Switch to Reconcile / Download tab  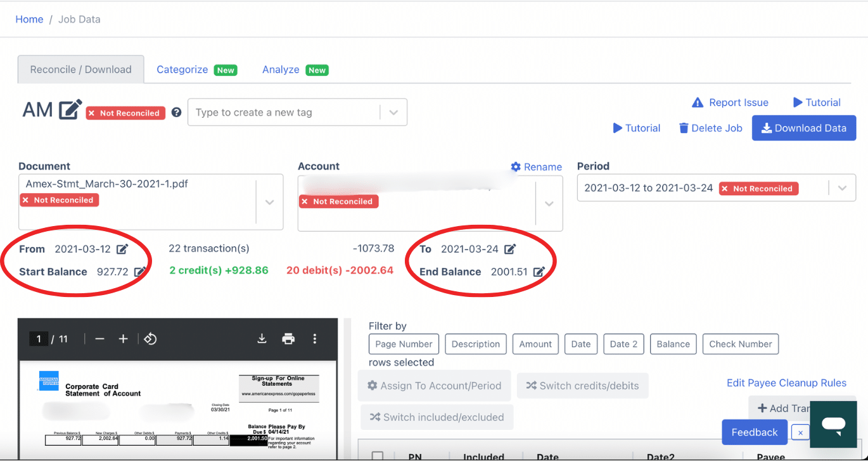tap(81, 70)
